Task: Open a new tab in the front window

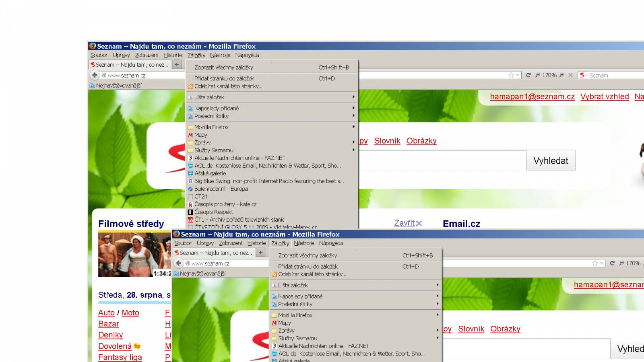Action: [x=261, y=253]
